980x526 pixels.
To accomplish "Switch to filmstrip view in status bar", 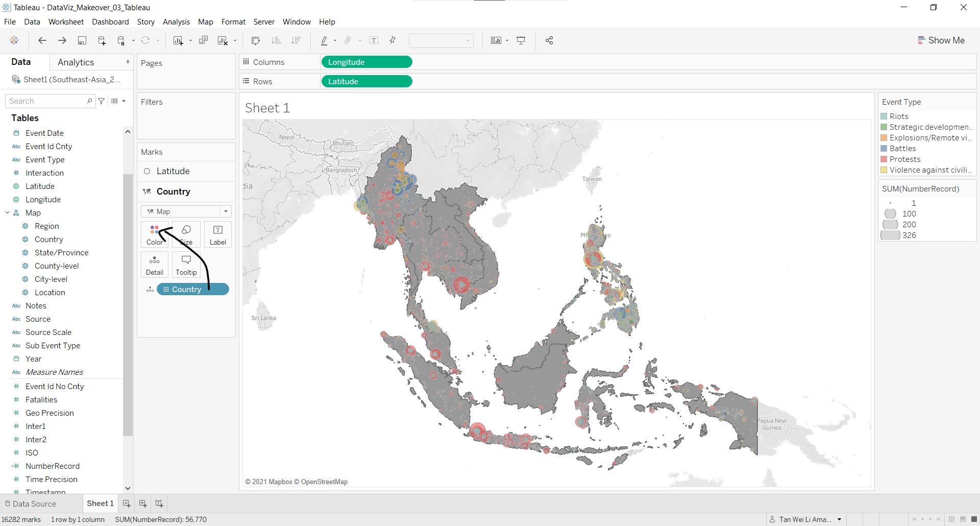I will (x=963, y=519).
